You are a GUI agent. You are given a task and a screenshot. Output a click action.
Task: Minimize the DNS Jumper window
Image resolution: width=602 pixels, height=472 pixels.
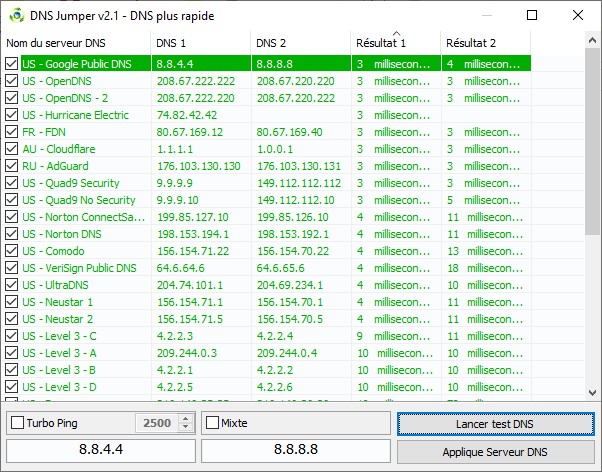[x=484, y=15]
